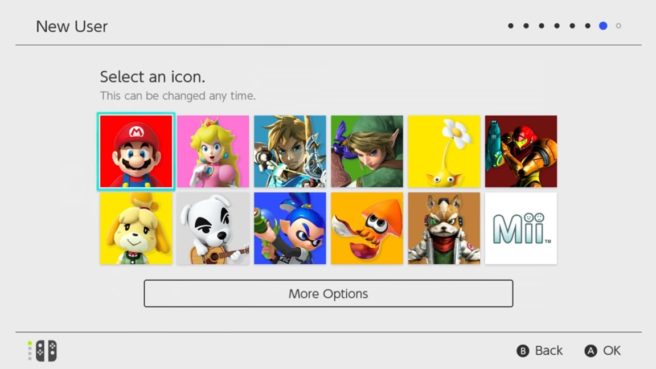This screenshot has height=369, width=656.
Task: Click the B Back button
Action: (x=540, y=351)
